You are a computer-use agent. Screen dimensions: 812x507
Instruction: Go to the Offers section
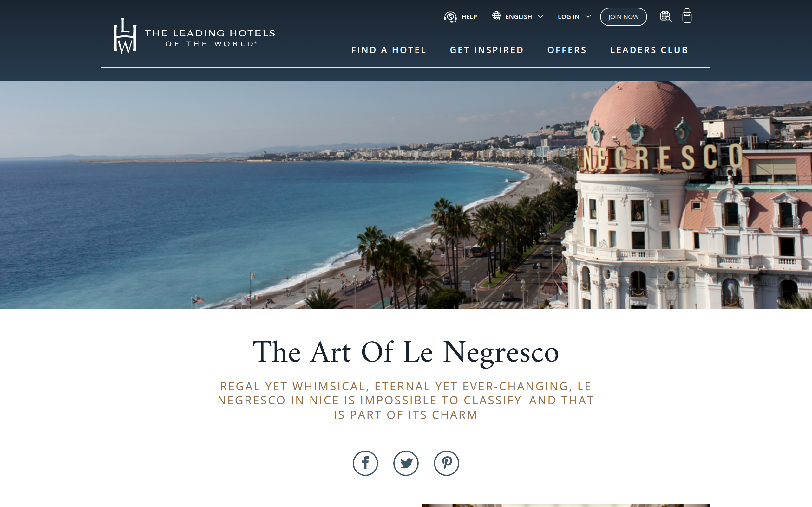coord(567,50)
